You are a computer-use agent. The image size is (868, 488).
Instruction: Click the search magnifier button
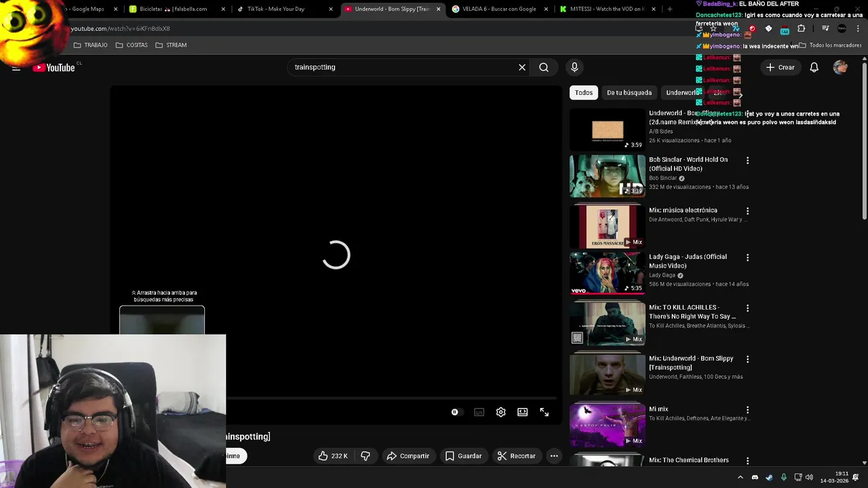544,67
